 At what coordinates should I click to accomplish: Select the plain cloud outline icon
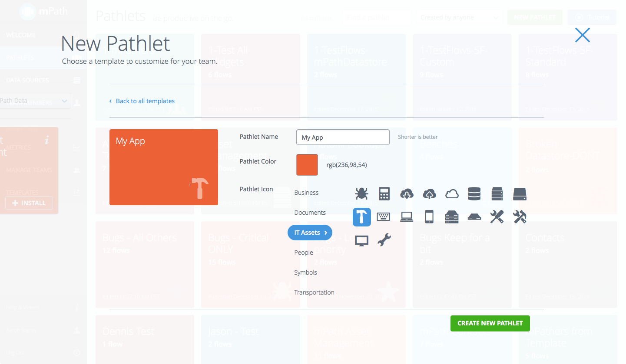pos(452,194)
